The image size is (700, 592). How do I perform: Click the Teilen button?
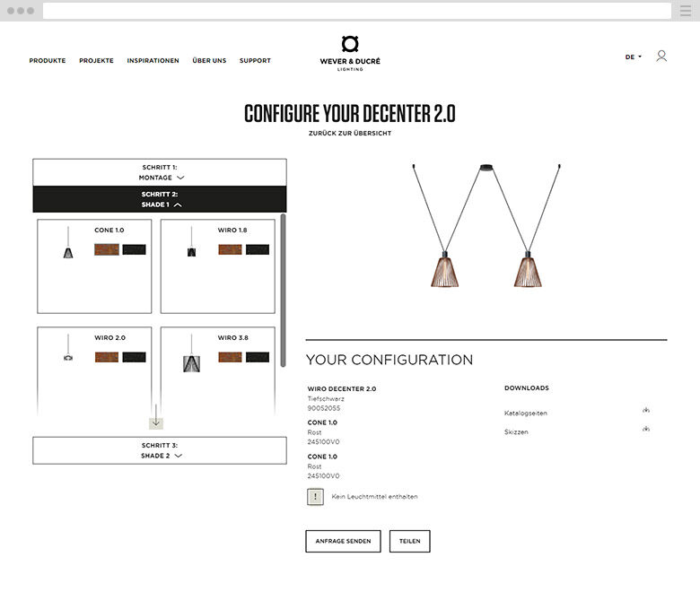(x=409, y=541)
